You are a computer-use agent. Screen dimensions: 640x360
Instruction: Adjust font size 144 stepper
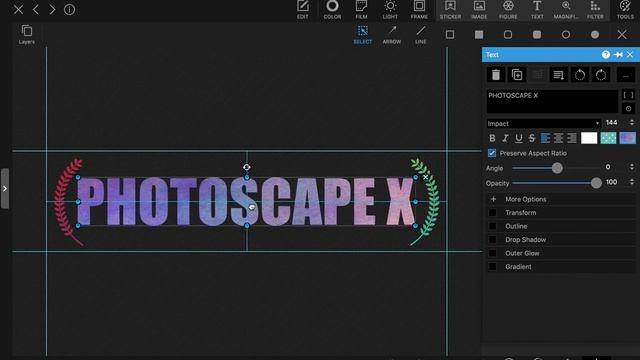point(631,123)
